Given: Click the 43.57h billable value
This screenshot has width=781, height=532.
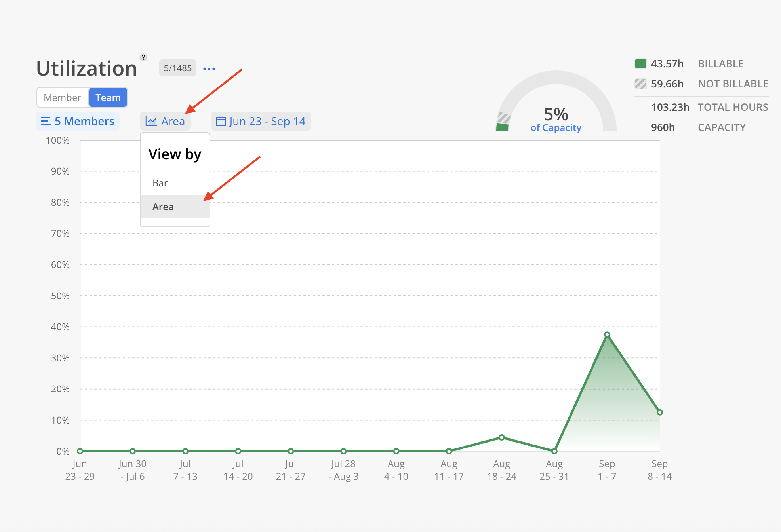Looking at the screenshot, I should (x=667, y=64).
